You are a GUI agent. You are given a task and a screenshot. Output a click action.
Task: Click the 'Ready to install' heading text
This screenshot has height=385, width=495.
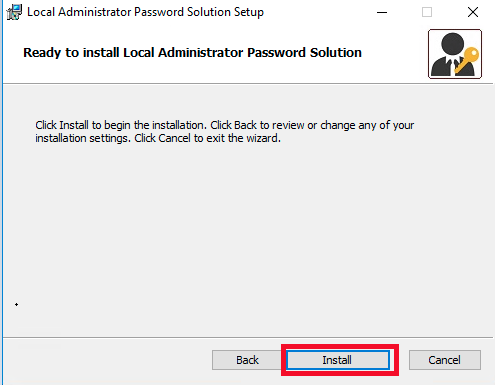pyautogui.click(x=192, y=53)
